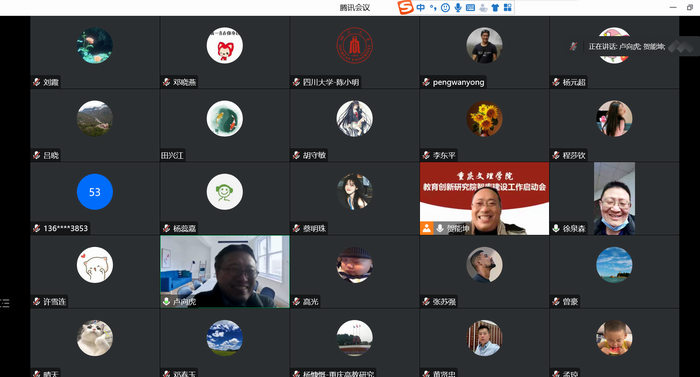
Task: Click muted mic icon beside 136****3853
Action: [x=36, y=228]
